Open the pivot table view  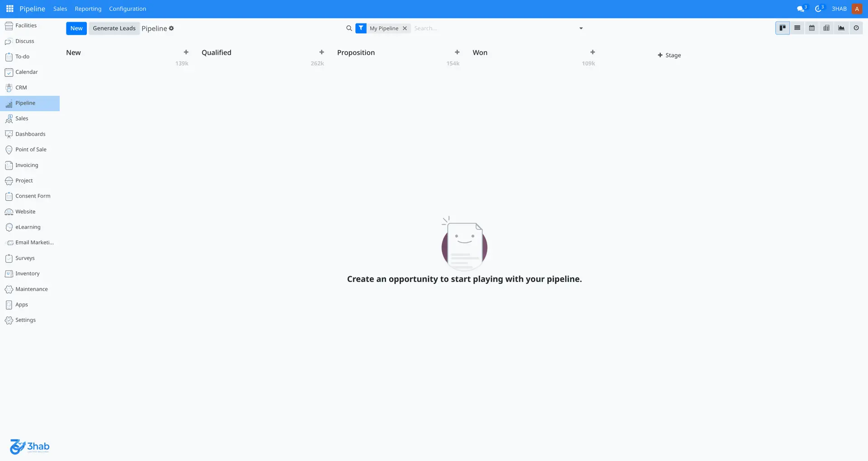pyautogui.click(x=826, y=28)
